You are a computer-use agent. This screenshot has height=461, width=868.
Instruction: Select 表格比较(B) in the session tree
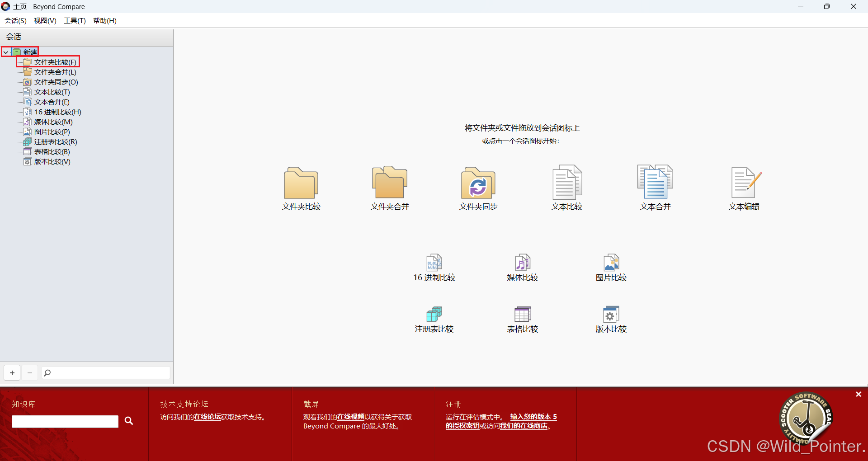tap(52, 151)
